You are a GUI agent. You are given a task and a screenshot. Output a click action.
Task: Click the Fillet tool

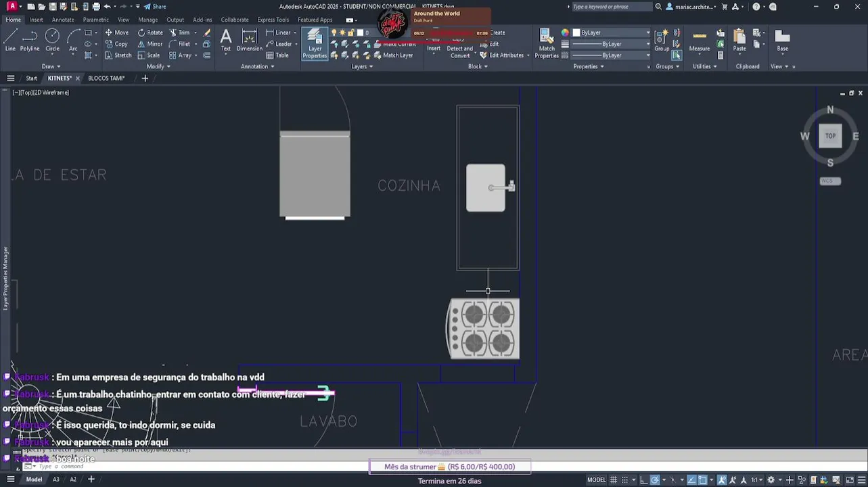pyautogui.click(x=179, y=44)
